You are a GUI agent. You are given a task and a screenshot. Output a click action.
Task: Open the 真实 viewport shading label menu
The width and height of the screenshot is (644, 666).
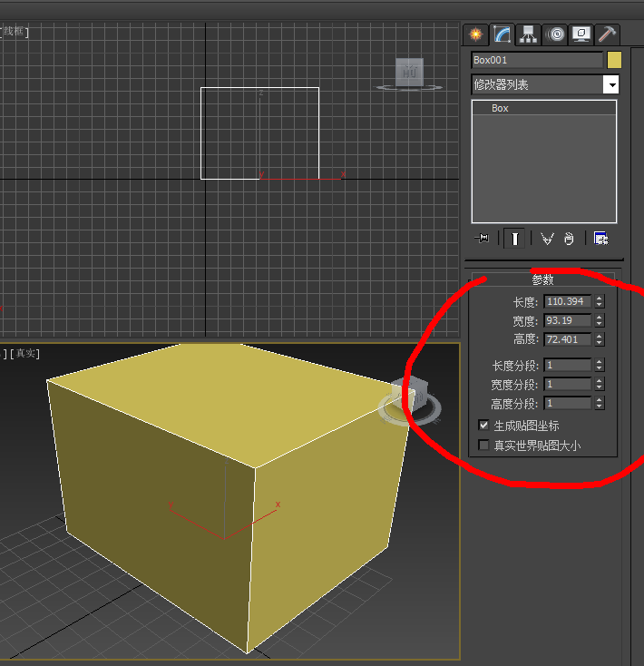coord(25,353)
